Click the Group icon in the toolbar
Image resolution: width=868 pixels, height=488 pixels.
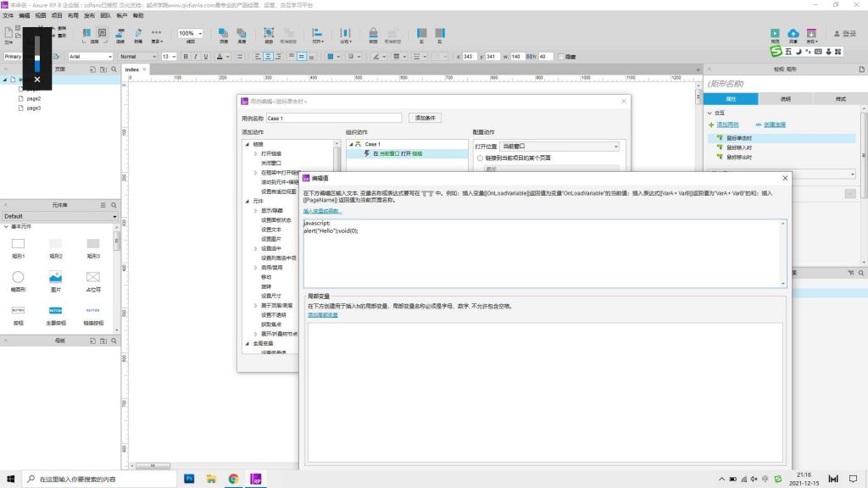pos(268,34)
